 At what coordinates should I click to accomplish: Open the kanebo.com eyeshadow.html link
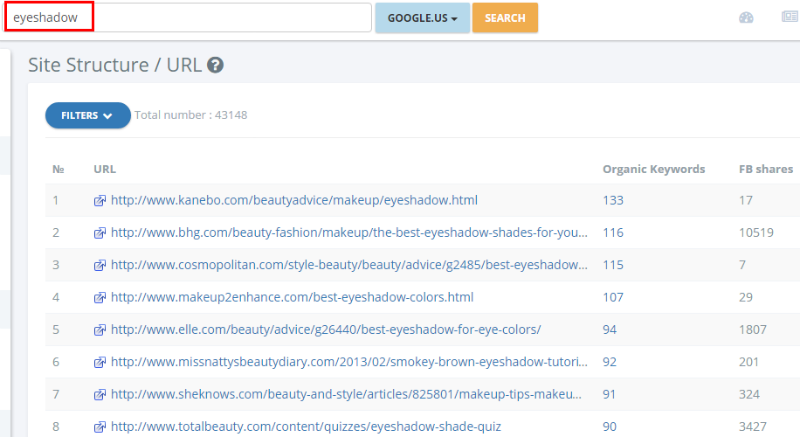coord(294,200)
